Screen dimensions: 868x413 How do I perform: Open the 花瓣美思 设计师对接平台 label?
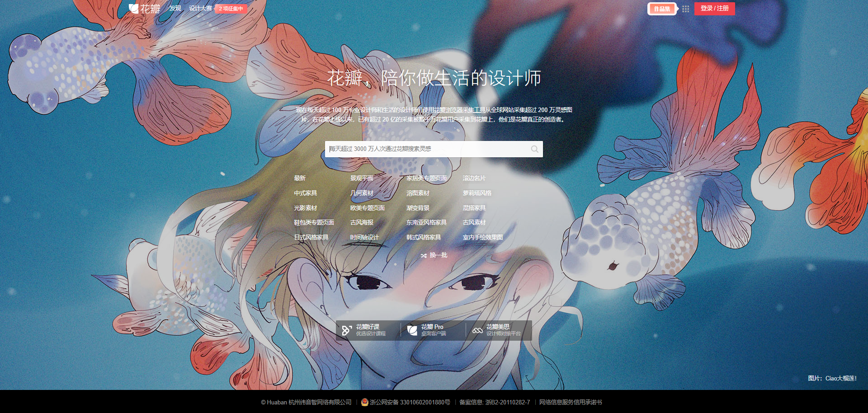pyautogui.click(x=503, y=330)
